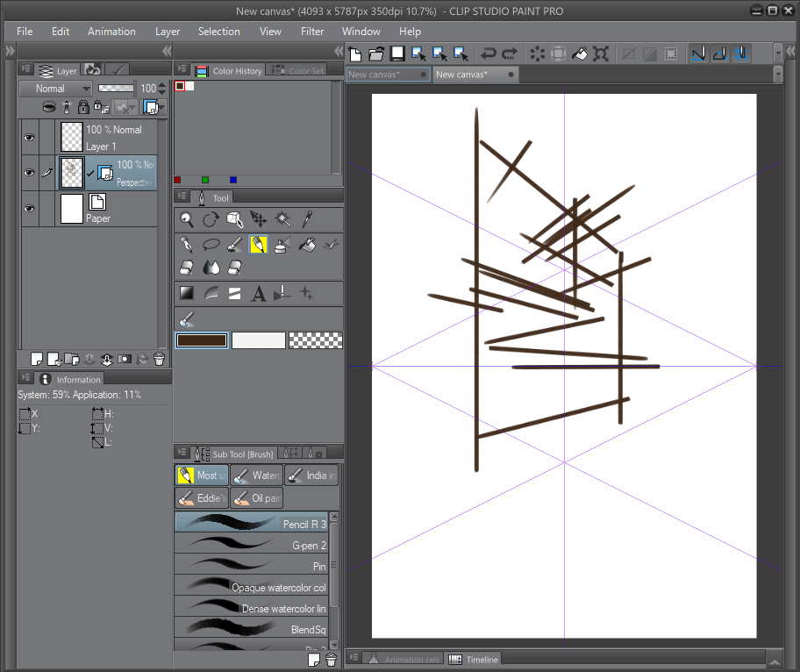Select the Gradient tool

click(x=186, y=294)
